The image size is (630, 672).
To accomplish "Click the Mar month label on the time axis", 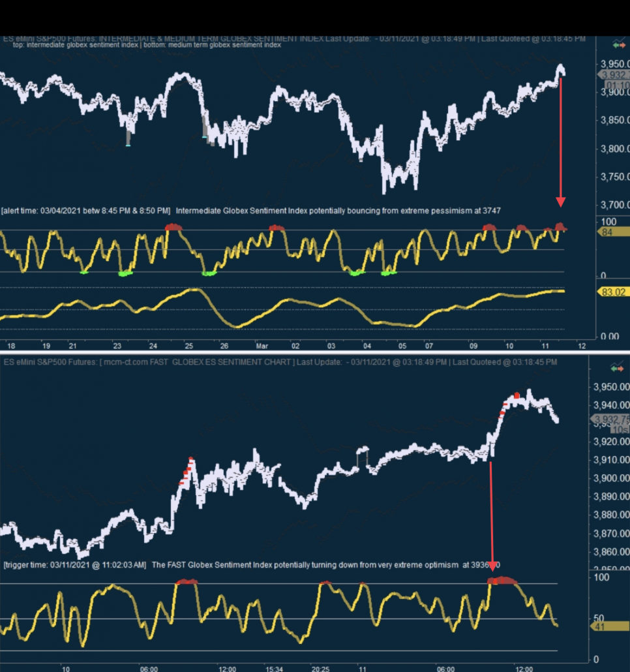I will (262, 346).
